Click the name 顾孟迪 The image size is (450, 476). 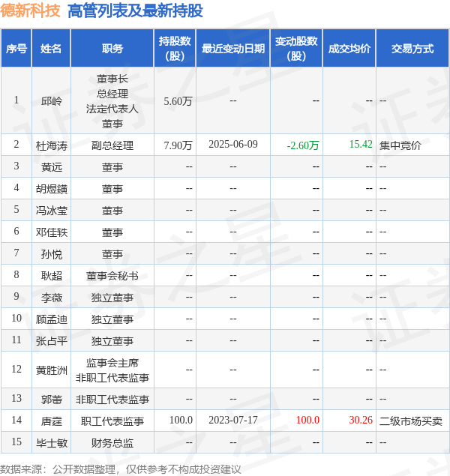tap(51, 319)
